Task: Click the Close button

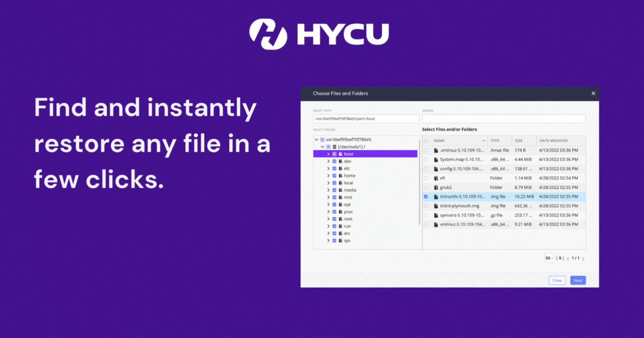Action: pyautogui.click(x=557, y=281)
